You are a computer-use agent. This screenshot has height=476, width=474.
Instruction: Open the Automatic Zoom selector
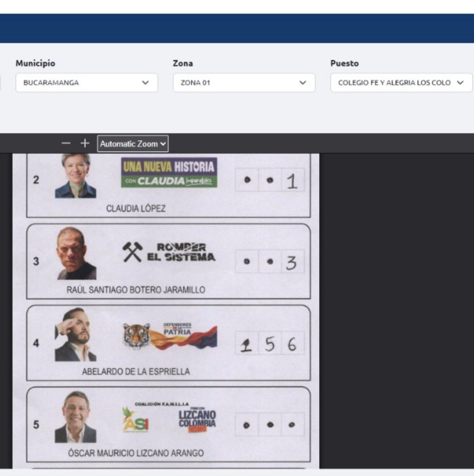point(133,144)
